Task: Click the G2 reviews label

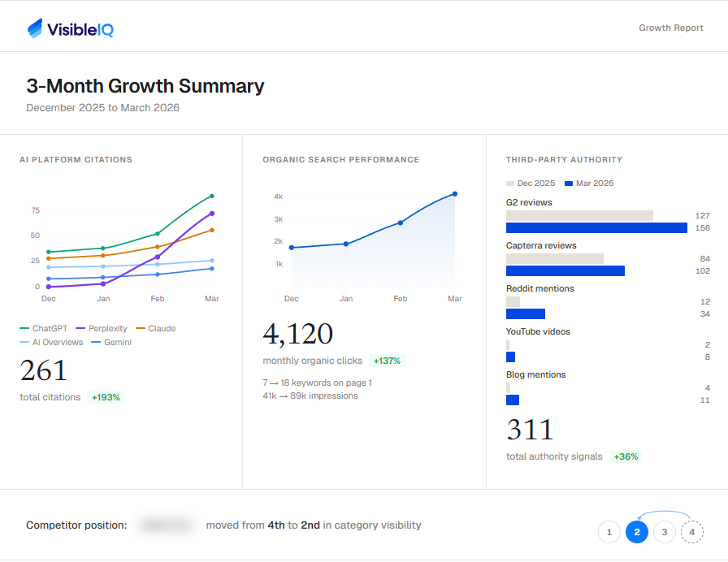Action: pos(529,202)
